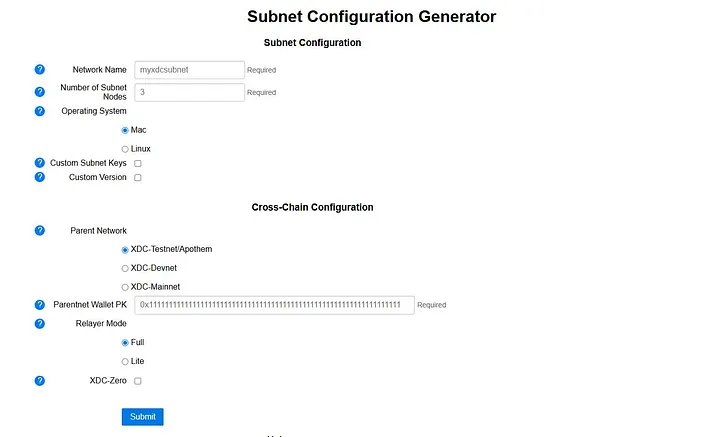
Task: Submit the subnet configuration form
Action: point(142,416)
